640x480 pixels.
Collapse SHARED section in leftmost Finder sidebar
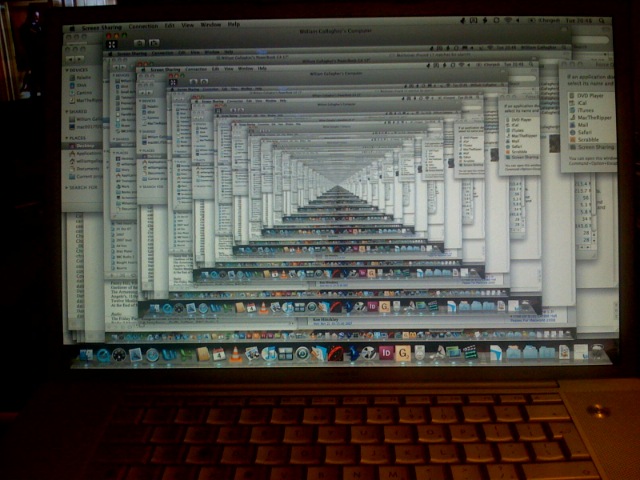click(67, 111)
